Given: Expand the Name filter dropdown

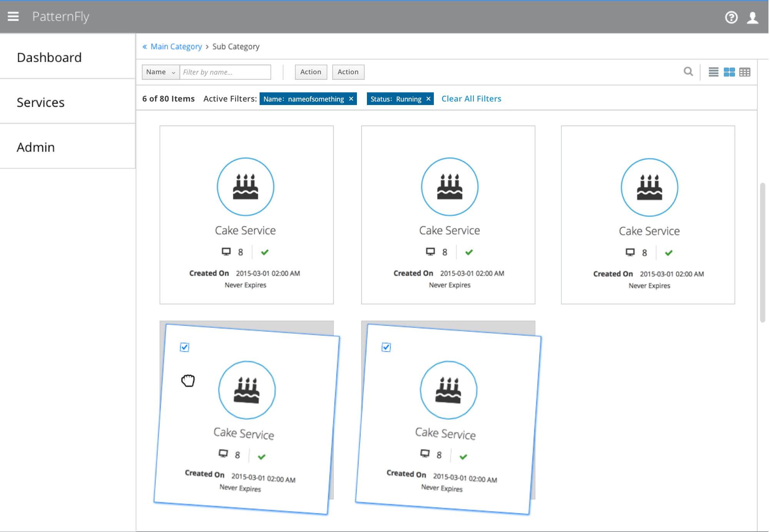Looking at the screenshot, I should (x=160, y=72).
